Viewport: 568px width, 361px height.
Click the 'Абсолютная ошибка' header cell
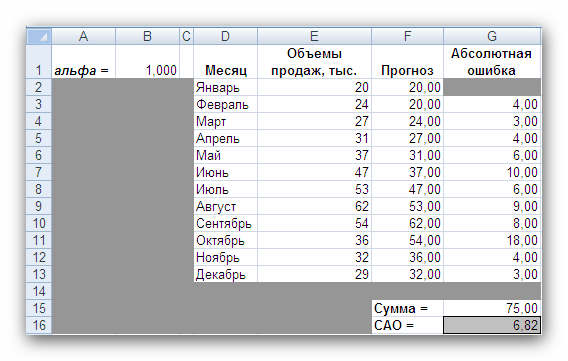pos(492,62)
